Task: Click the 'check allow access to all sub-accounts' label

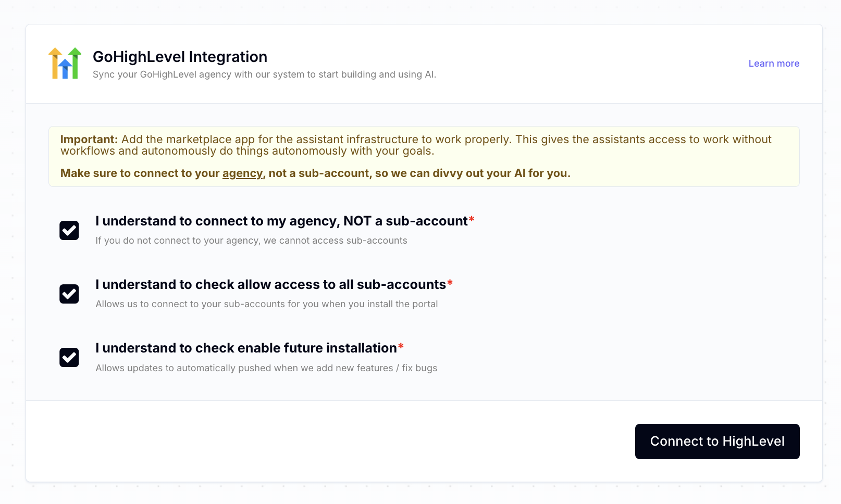Action: coord(270,285)
